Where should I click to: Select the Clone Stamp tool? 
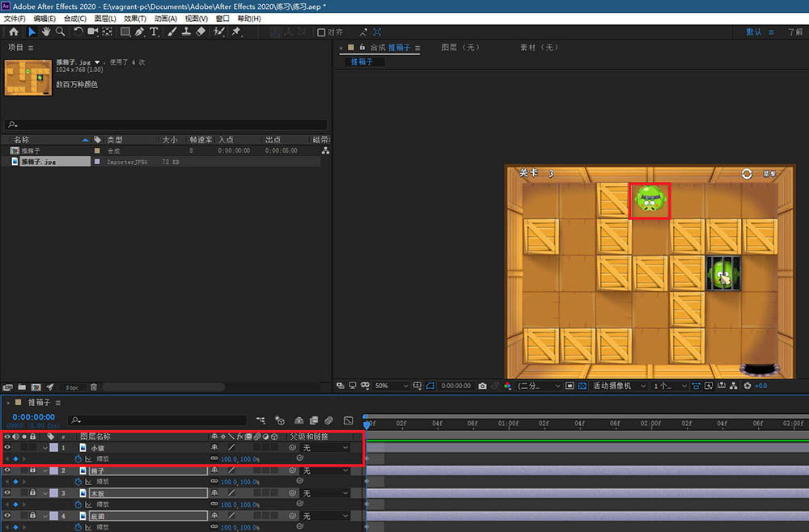click(186, 32)
